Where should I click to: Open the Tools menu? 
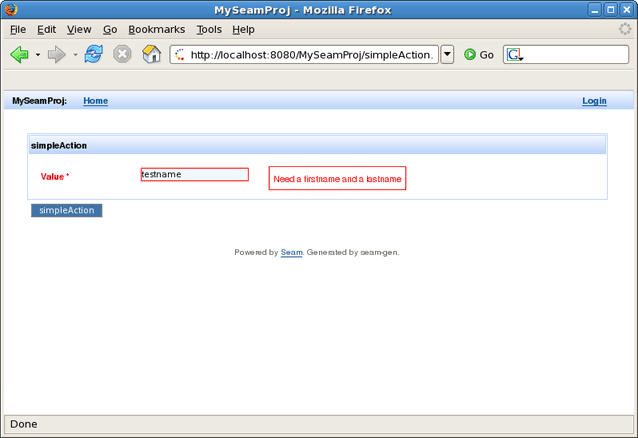click(x=209, y=30)
